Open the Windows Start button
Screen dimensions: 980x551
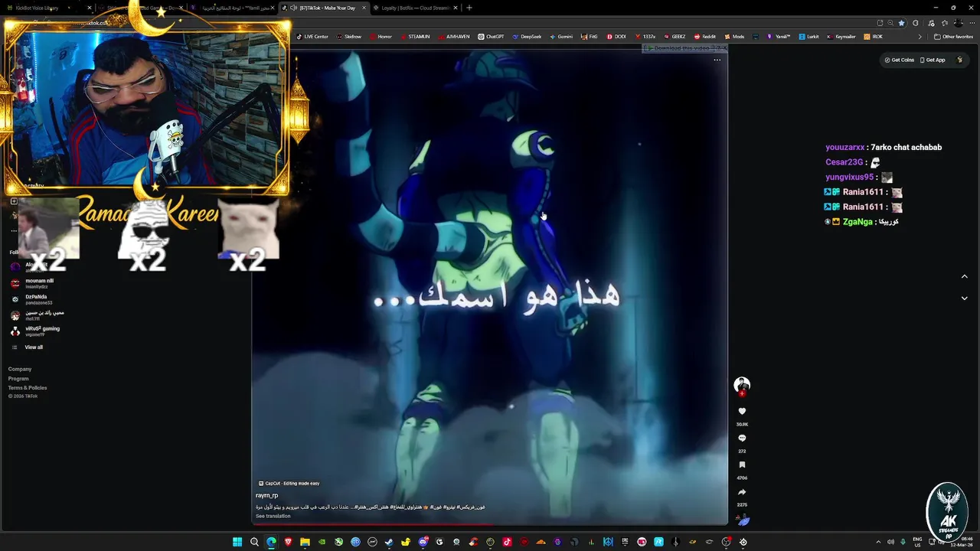pos(237,542)
